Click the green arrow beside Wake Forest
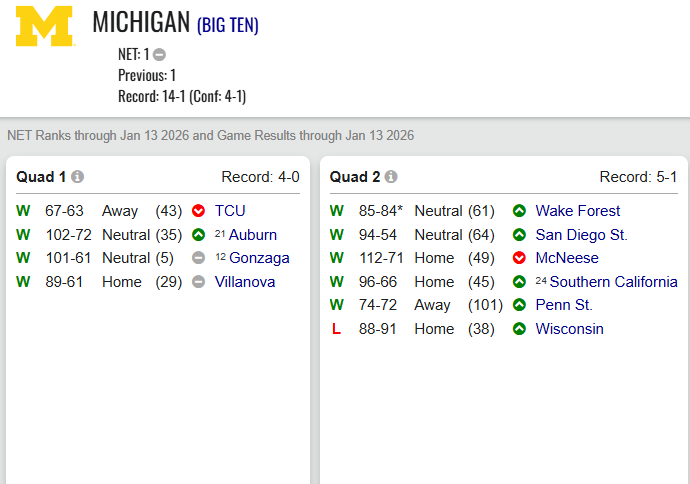690x484 pixels. [x=519, y=211]
